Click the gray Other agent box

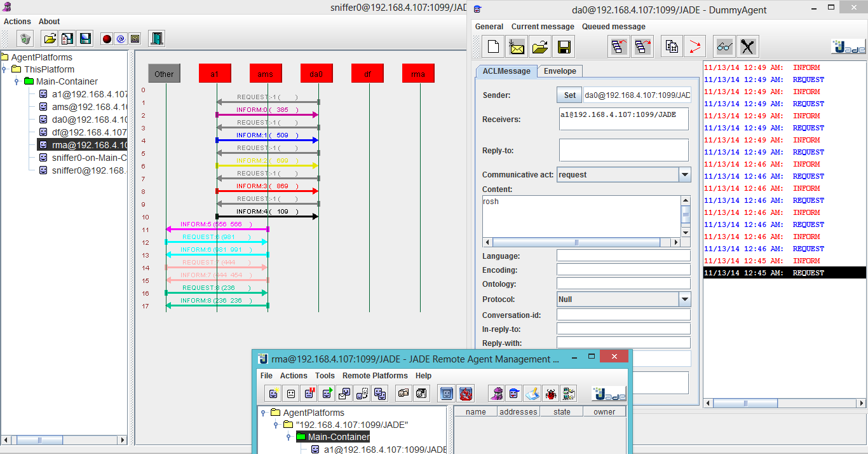click(164, 74)
